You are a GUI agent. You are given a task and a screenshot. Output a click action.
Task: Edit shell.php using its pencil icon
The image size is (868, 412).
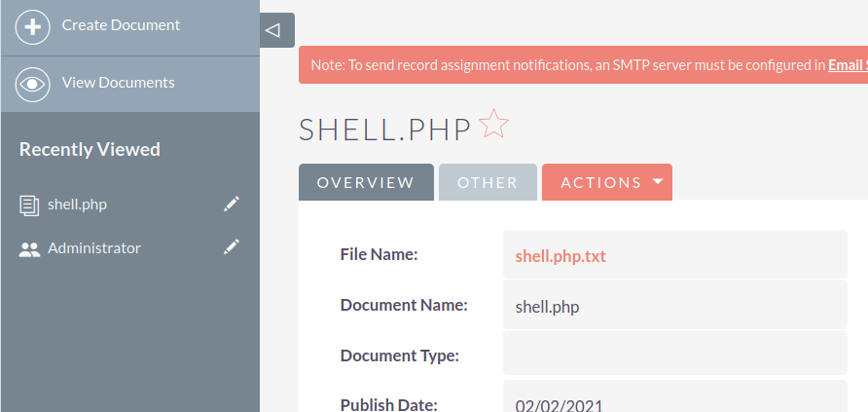point(231,204)
